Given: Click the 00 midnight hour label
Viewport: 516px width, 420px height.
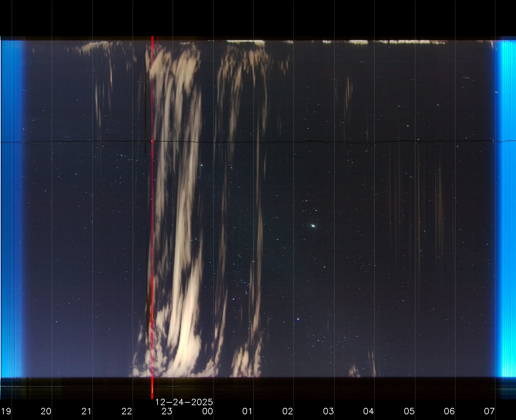Looking at the screenshot, I should tap(208, 411).
